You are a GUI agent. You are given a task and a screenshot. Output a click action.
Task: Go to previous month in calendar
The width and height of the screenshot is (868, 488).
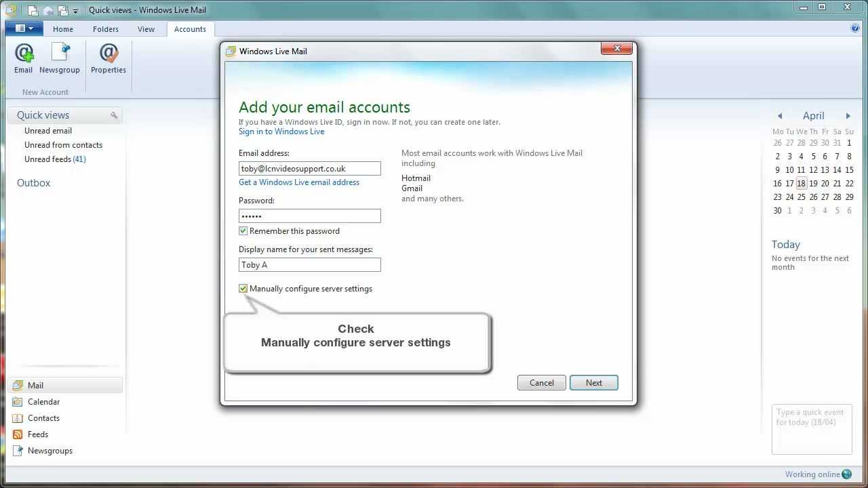coord(780,116)
